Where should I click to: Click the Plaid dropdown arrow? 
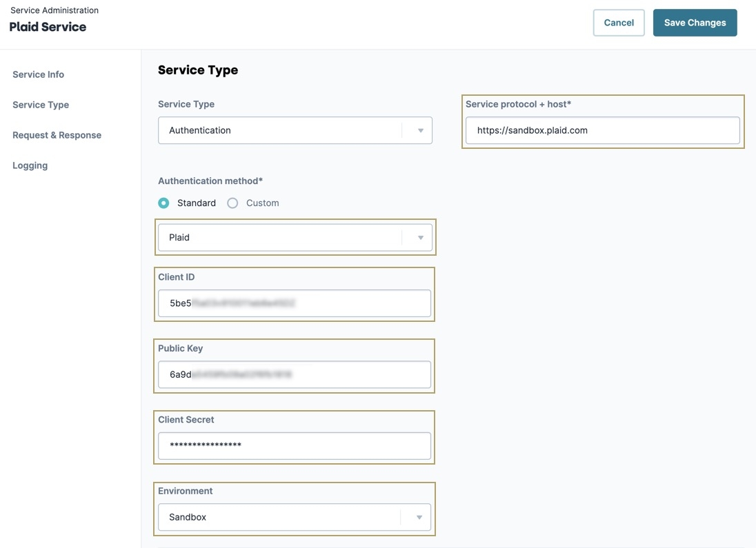(x=421, y=237)
